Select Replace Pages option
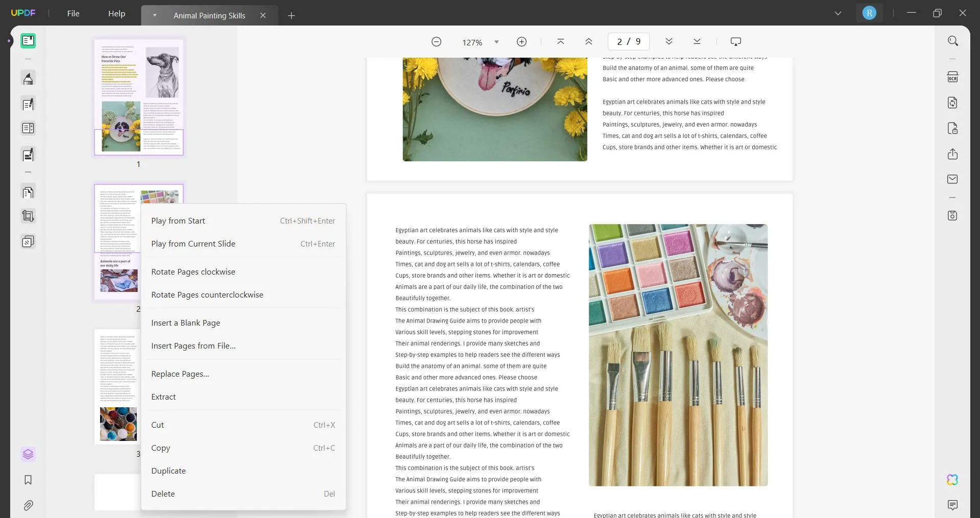Image resolution: width=980 pixels, height=518 pixels. pos(243,374)
